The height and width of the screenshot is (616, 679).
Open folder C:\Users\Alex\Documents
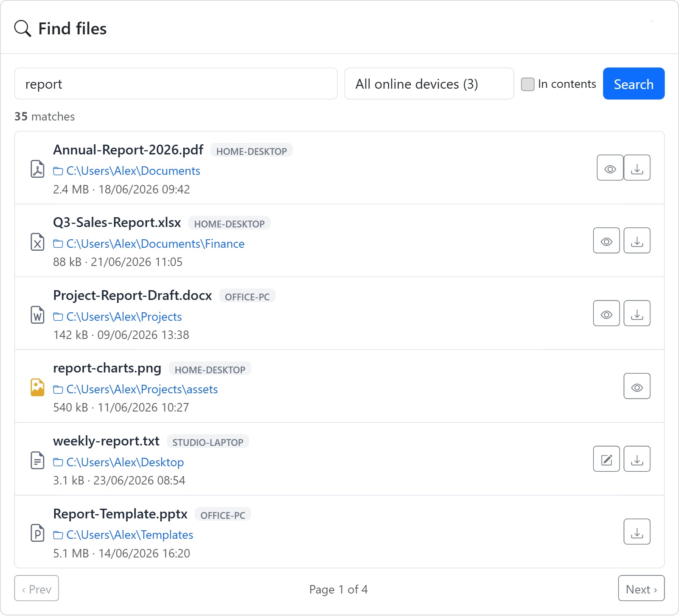coord(126,171)
